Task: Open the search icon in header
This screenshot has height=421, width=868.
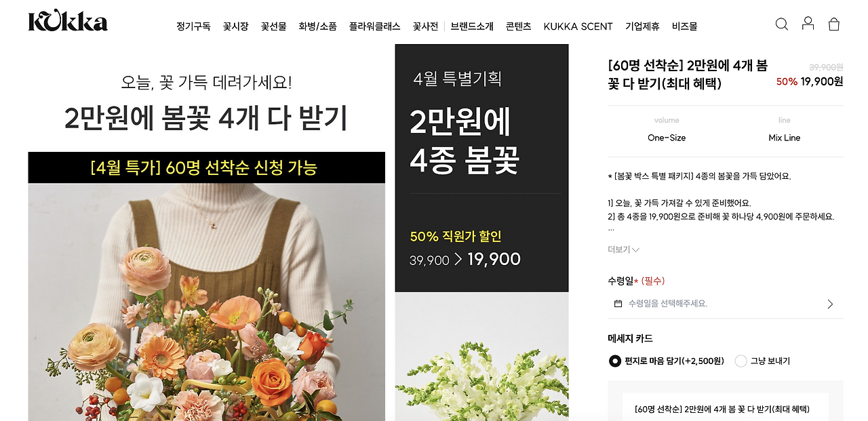Action: point(781,24)
